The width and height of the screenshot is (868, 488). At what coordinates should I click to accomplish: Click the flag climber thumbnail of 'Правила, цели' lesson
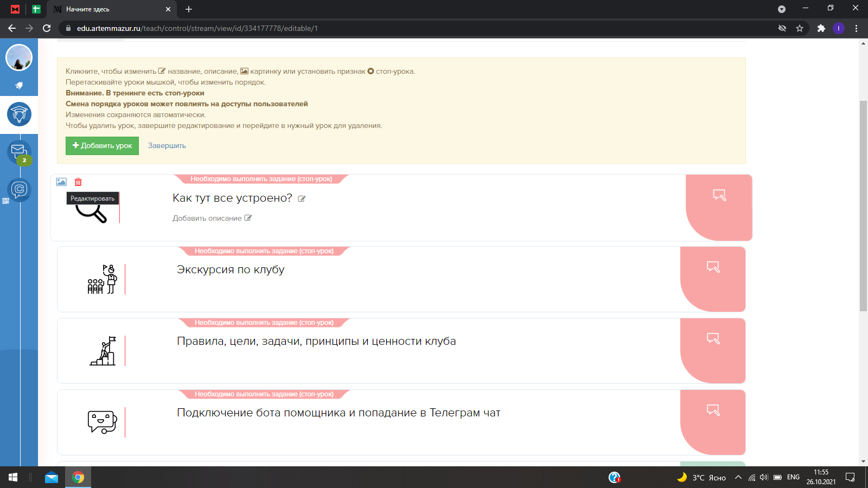click(x=103, y=351)
